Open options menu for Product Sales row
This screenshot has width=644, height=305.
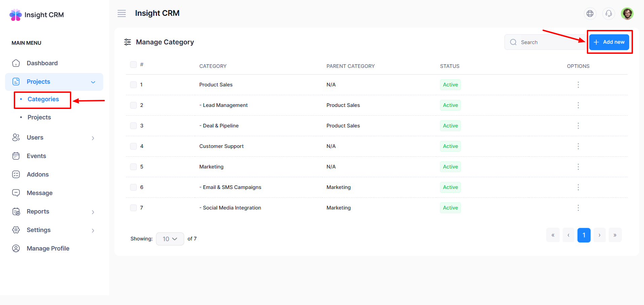(x=578, y=85)
